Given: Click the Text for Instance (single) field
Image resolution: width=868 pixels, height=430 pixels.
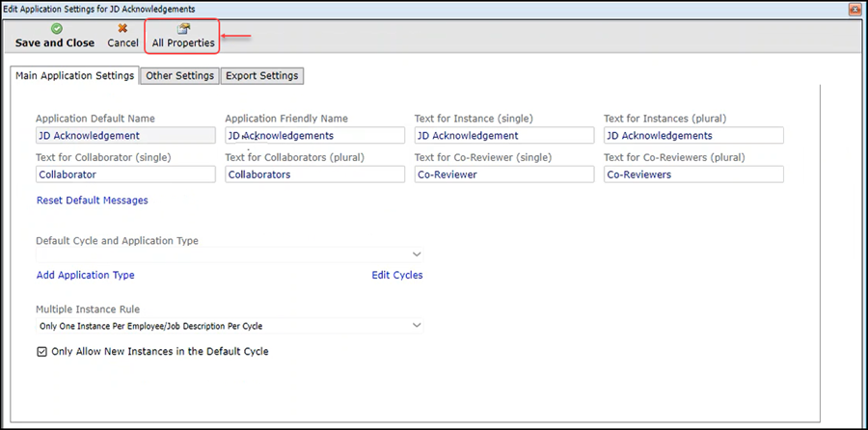Looking at the screenshot, I should click(x=503, y=136).
